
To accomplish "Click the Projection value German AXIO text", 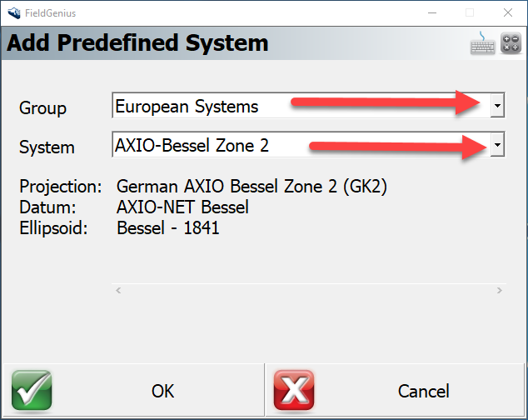I will coord(252,186).
